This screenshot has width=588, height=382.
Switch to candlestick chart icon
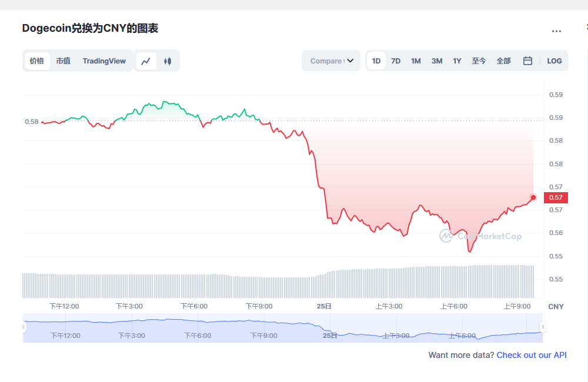[x=168, y=61]
